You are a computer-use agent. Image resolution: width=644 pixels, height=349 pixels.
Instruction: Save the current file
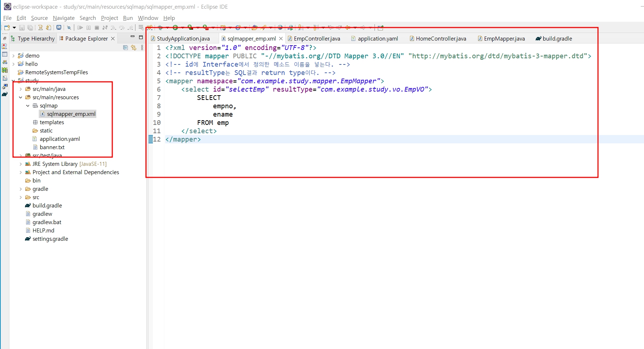(x=22, y=28)
